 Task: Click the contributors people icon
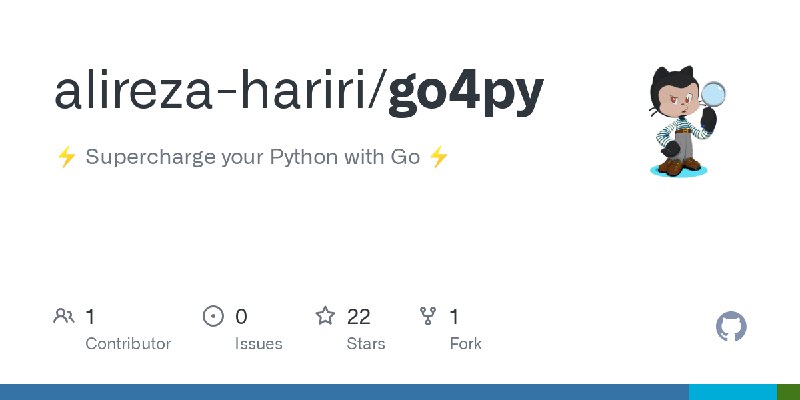pos(64,316)
